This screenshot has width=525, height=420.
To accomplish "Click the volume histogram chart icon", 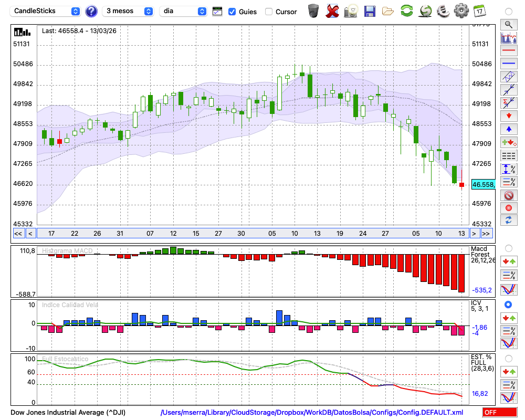I will pos(509,37).
